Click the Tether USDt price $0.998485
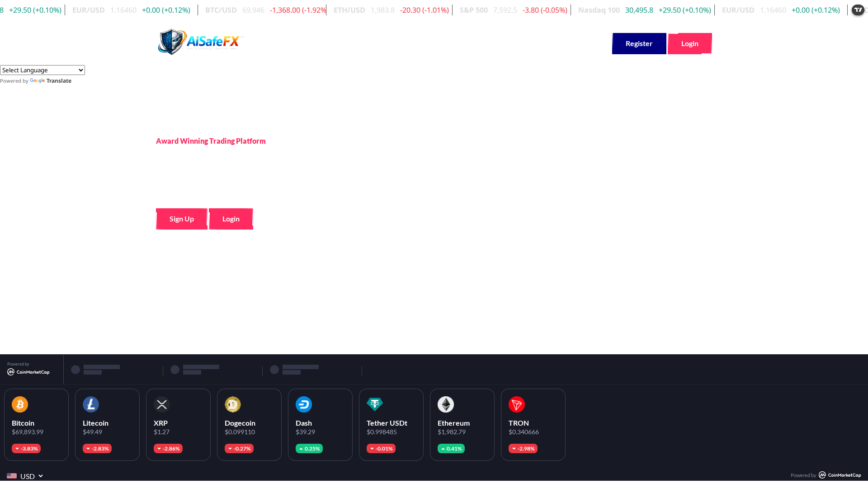This screenshot has height=488, width=868. click(x=382, y=432)
